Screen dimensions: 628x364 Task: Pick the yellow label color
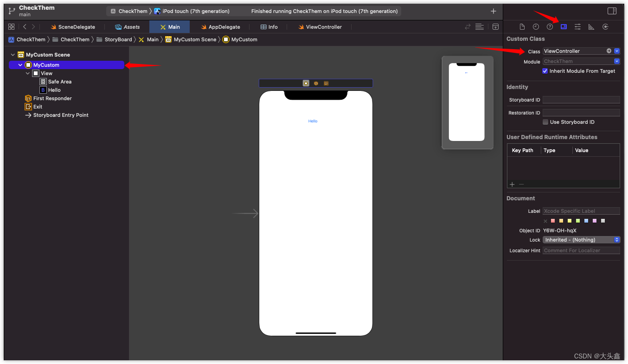pyautogui.click(x=570, y=221)
